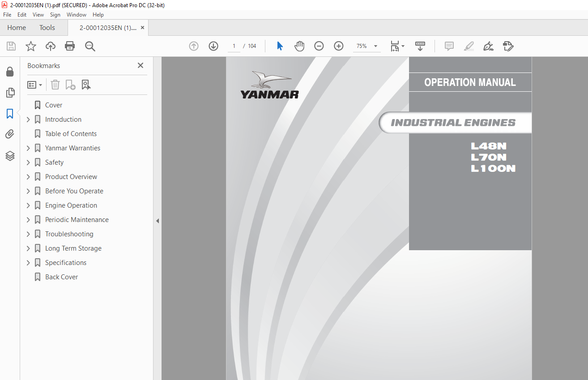Image resolution: width=588 pixels, height=380 pixels.
Task: Open the Edit menu
Action: pyautogui.click(x=22, y=15)
